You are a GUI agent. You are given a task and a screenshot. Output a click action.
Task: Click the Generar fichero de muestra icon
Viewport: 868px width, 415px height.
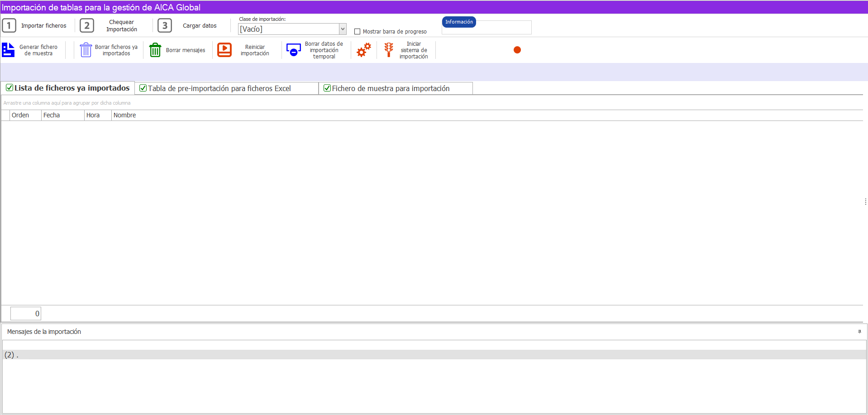pos(8,50)
